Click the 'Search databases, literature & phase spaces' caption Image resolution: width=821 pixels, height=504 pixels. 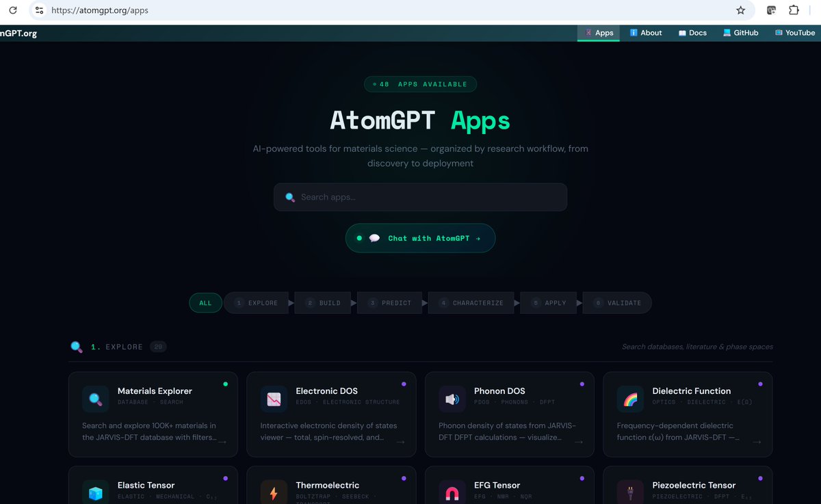(697, 347)
